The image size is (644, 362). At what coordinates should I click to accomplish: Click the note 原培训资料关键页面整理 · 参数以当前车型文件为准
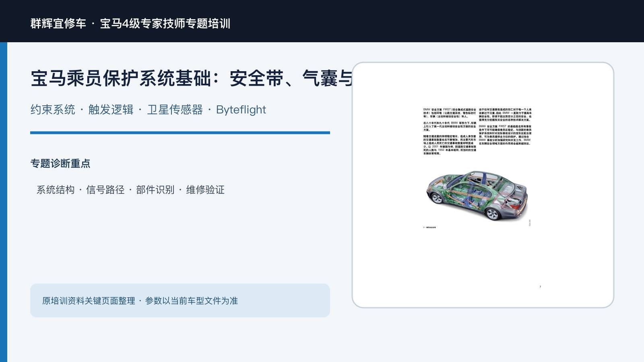point(140,300)
